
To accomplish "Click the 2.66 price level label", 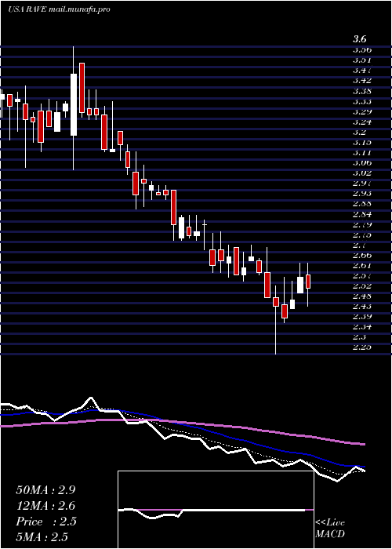I will tap(362, 255).
